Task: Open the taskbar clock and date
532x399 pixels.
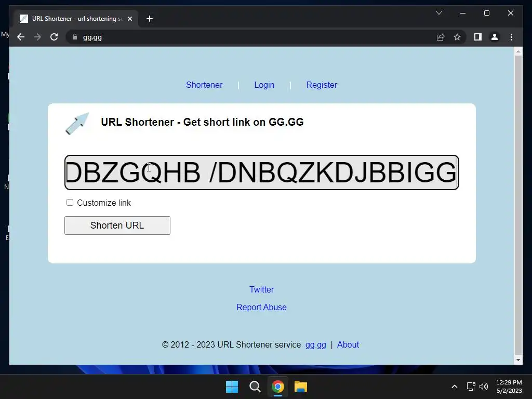Action: [509, 387]
